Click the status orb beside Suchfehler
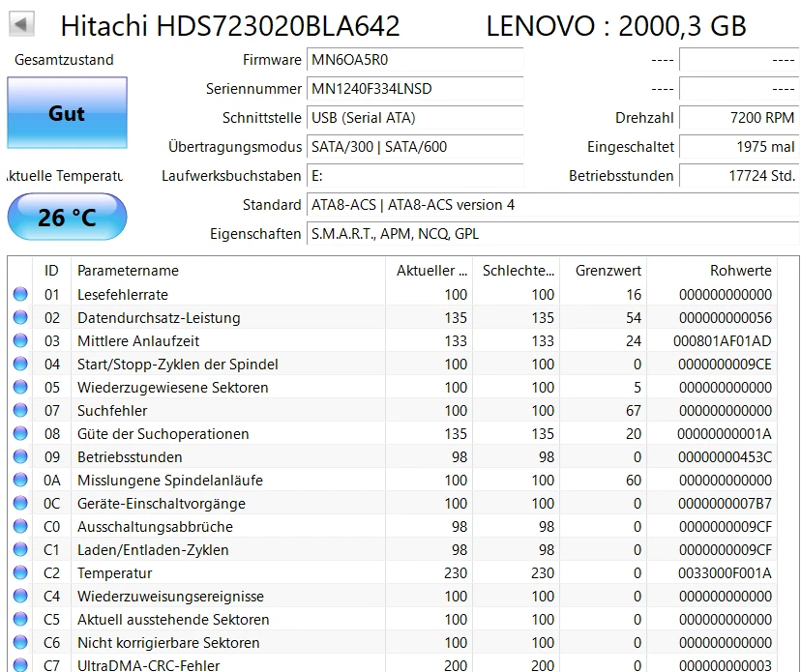Viewport: 801px width, 672px height. [22, 410]
